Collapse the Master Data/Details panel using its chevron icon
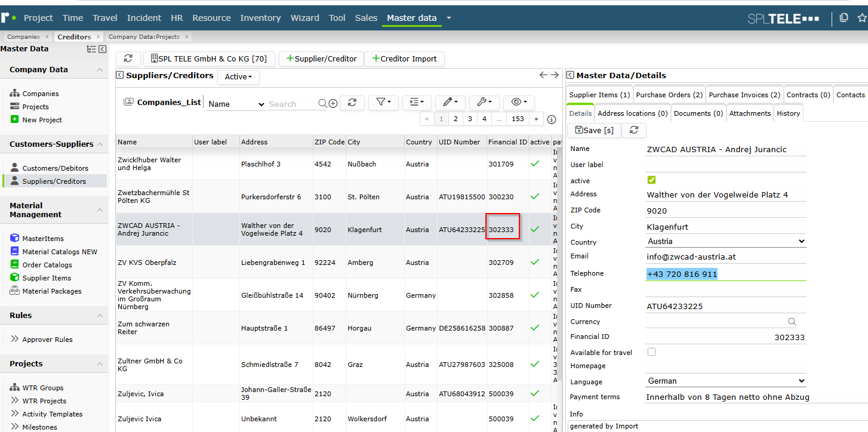 point(570,75)
